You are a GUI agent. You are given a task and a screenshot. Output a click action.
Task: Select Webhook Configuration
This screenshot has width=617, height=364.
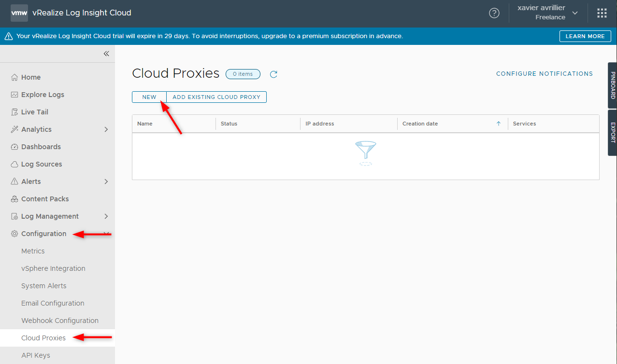coord(60,321)
